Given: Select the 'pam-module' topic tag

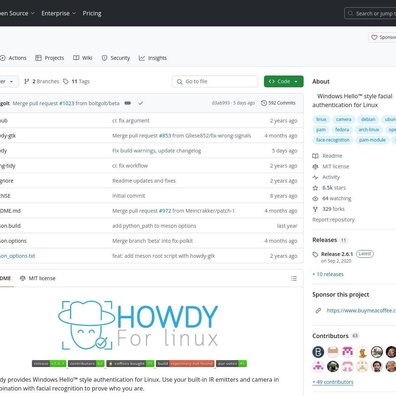Looking at the screenshot, I should 372,140.
